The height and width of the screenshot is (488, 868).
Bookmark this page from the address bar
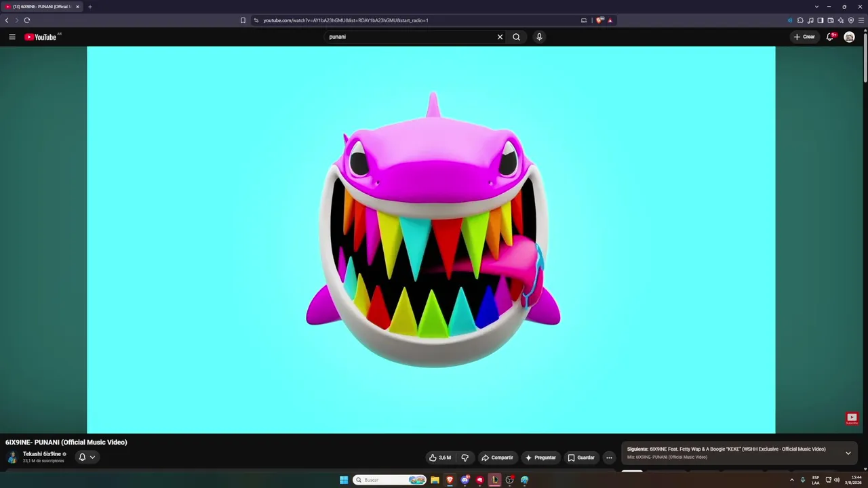coord(243,20)
